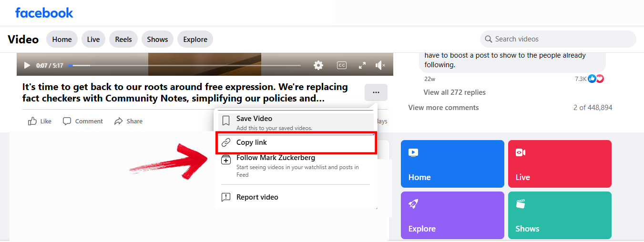Click the heart reaction icon on comment

600,79
